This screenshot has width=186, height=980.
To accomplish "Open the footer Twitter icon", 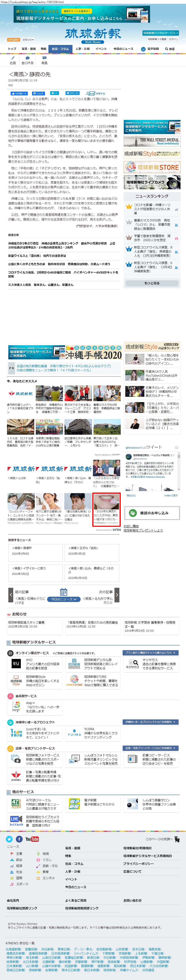I will coord(9,839).
